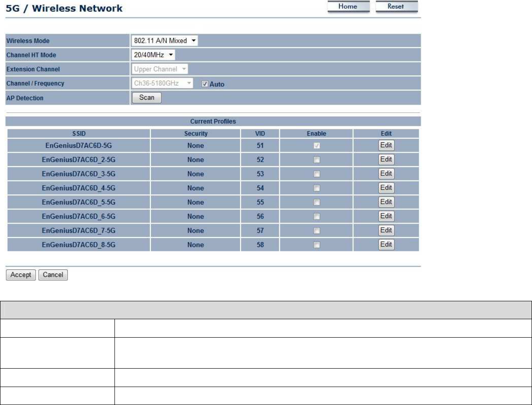Viewport: 532px width, 405px height.
Task: Click the Current Profiles heading
Action: pos(213,121)
